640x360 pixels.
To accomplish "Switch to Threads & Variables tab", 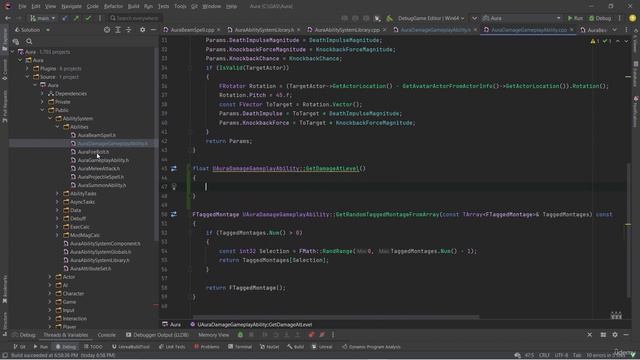I will pyautogui.click(x=65, y=335).
